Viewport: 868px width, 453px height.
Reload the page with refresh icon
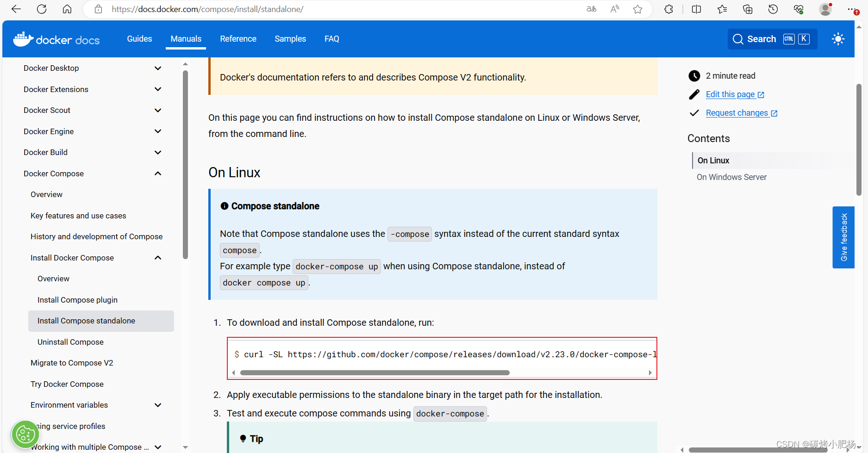(x=42, y=9)
